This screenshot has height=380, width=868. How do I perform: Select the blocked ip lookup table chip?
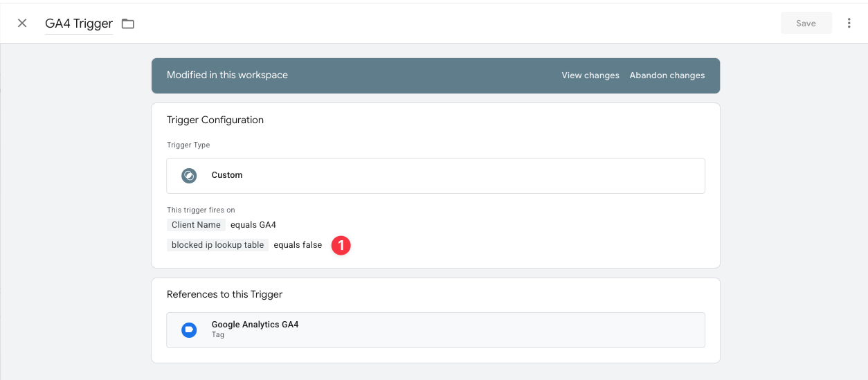click(x=217, y=245)
